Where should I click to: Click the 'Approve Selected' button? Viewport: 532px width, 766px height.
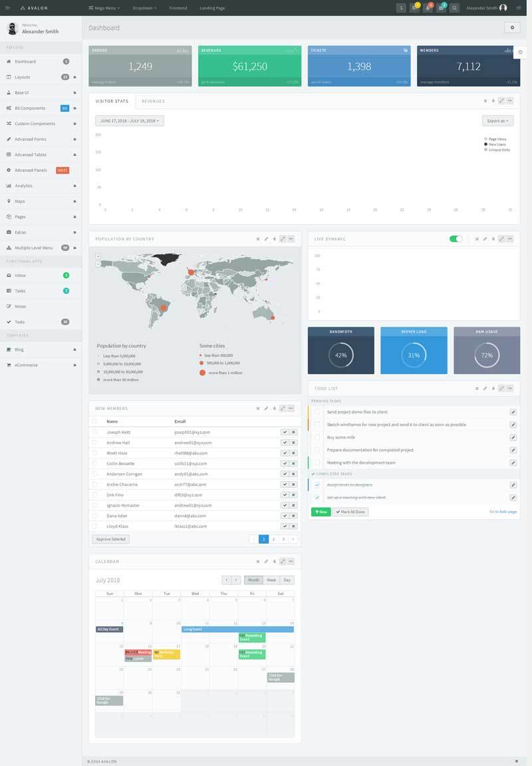[110, 539]
